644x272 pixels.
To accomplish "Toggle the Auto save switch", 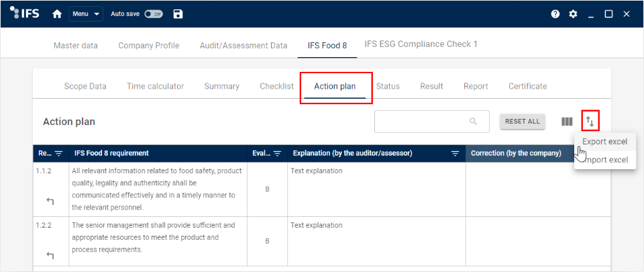I will pos(154,14).
